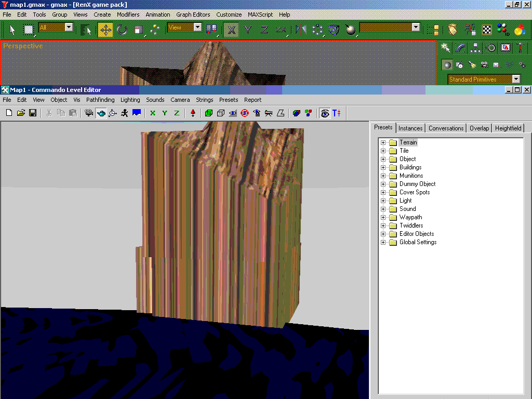Open the Hierarchy command panel
The height and width of the screenshot is (399, 532).
475,48
